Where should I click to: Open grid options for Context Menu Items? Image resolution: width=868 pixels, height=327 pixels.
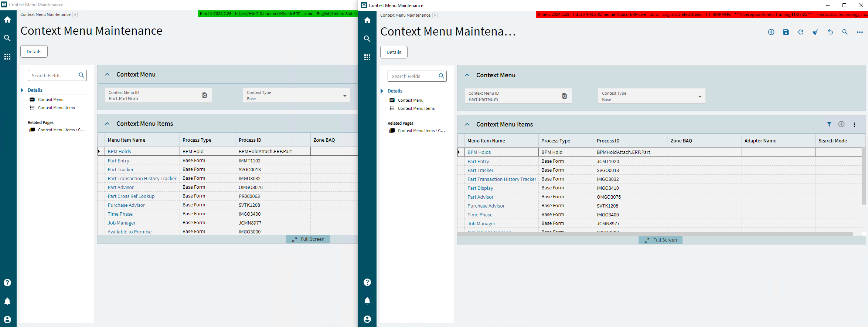tap(854, 125)
